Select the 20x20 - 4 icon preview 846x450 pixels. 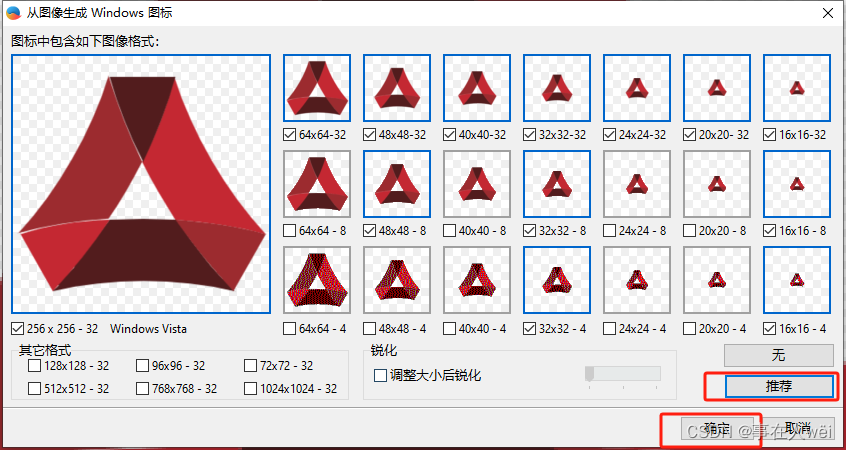point(717,280)
